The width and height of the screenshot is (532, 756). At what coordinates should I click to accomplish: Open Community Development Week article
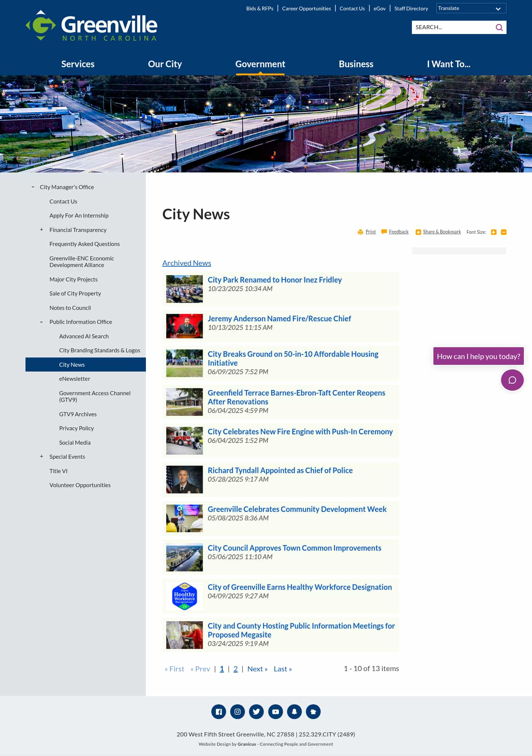(297, 509)
